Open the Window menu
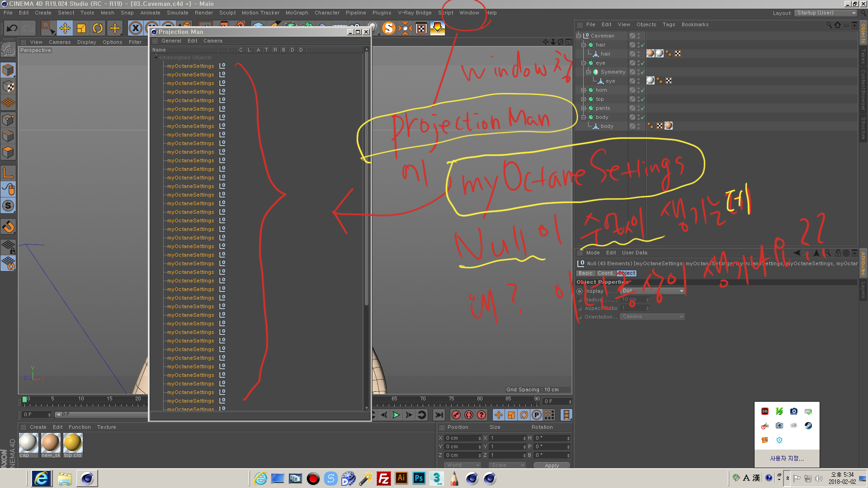This screenshot has width=868, height=488. pos(469,13)
